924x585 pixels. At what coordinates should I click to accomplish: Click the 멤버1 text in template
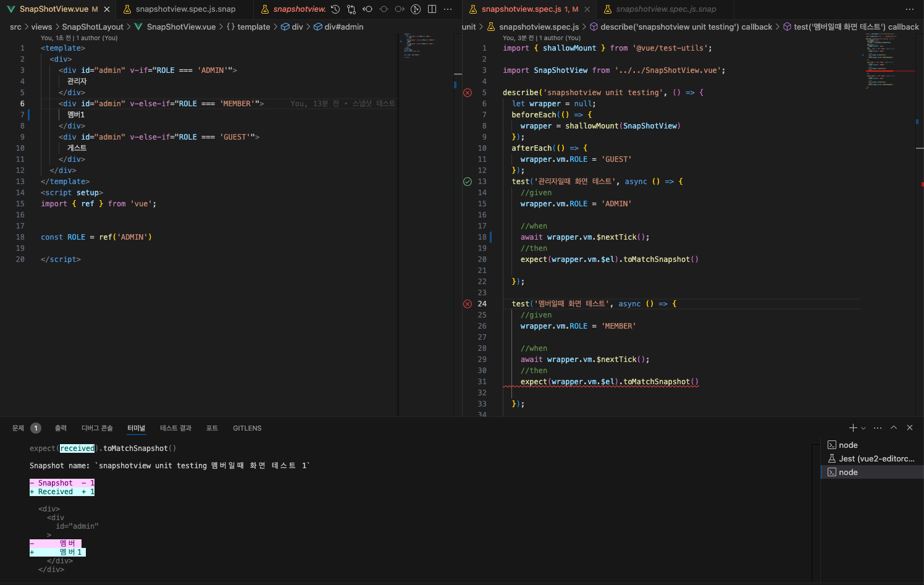tap(76, 115)
